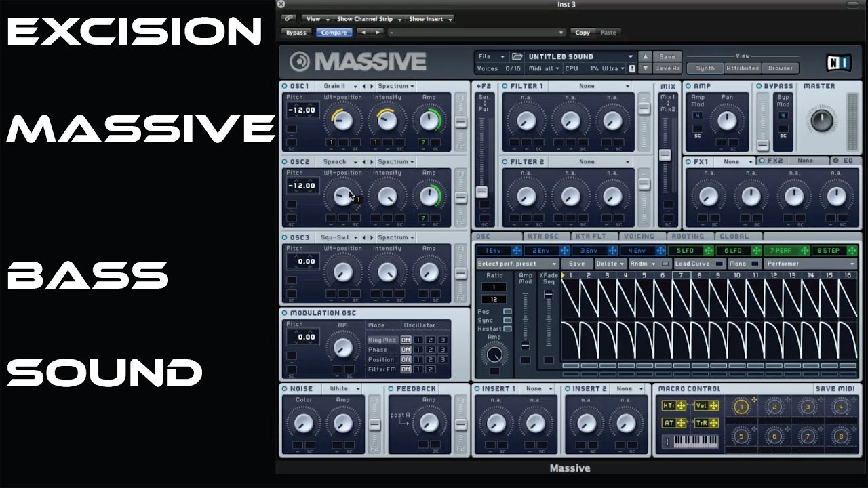This screenshot has width=868, height=488.
Task: Click the performer preset Save button
Action: [x=576, y=264]
